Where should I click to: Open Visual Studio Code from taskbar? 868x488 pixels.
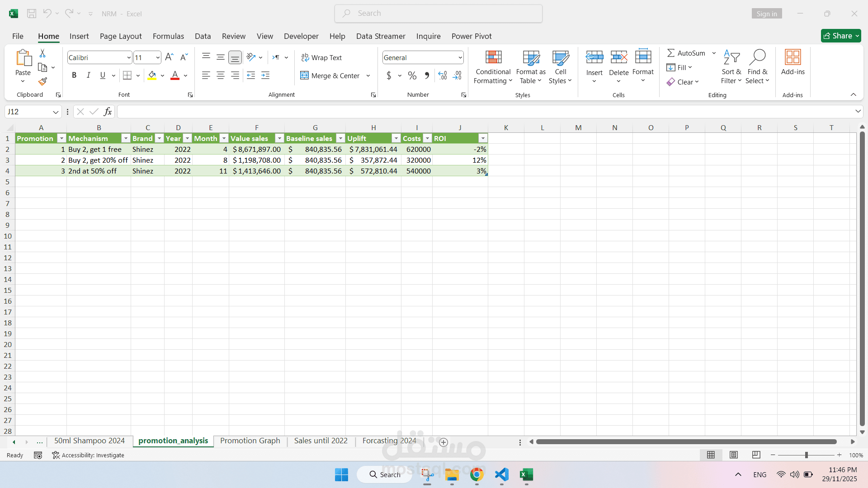point(501,474)
